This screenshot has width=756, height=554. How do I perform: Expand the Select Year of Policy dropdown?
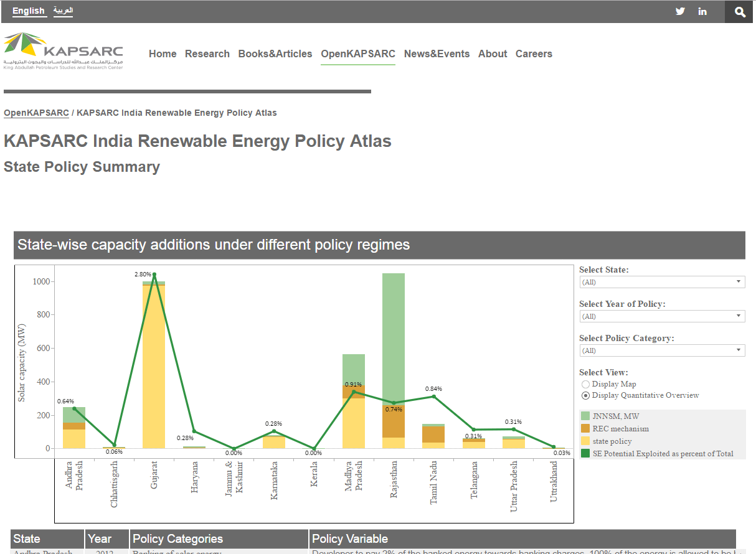tap(662, 316)
